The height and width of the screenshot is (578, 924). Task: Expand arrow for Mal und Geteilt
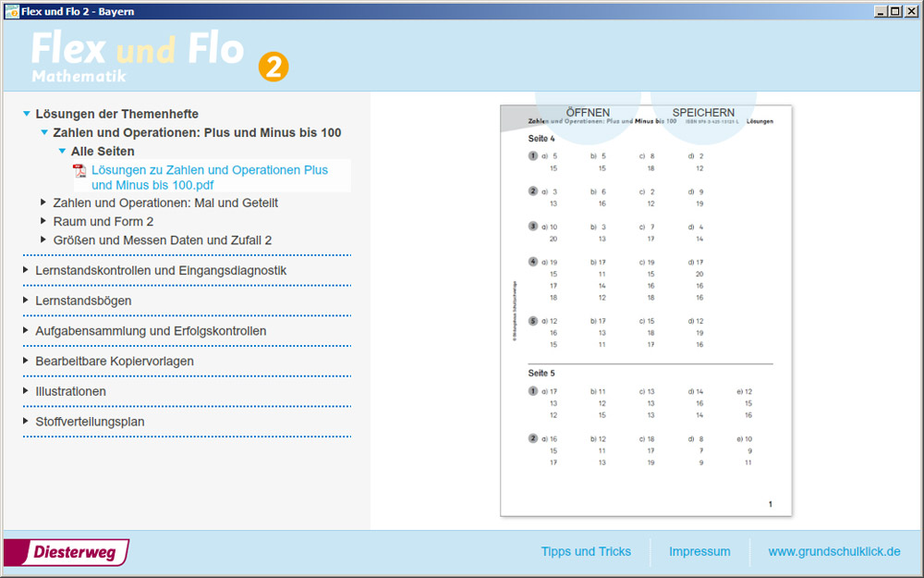(43, 203)
